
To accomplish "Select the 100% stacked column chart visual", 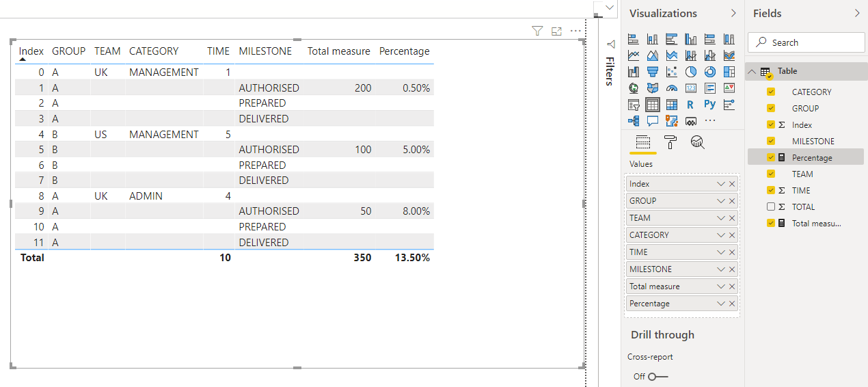I will [x=729, y=39].
